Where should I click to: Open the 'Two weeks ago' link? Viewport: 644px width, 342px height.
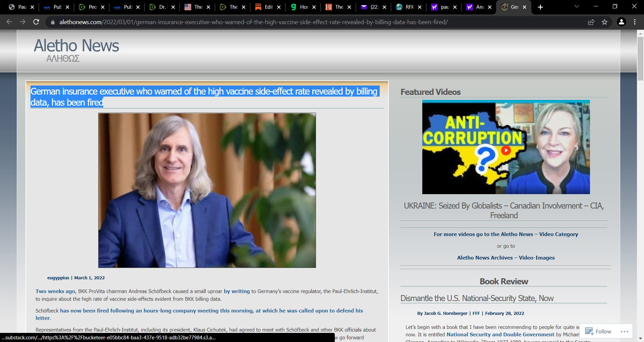coord(55,291)
